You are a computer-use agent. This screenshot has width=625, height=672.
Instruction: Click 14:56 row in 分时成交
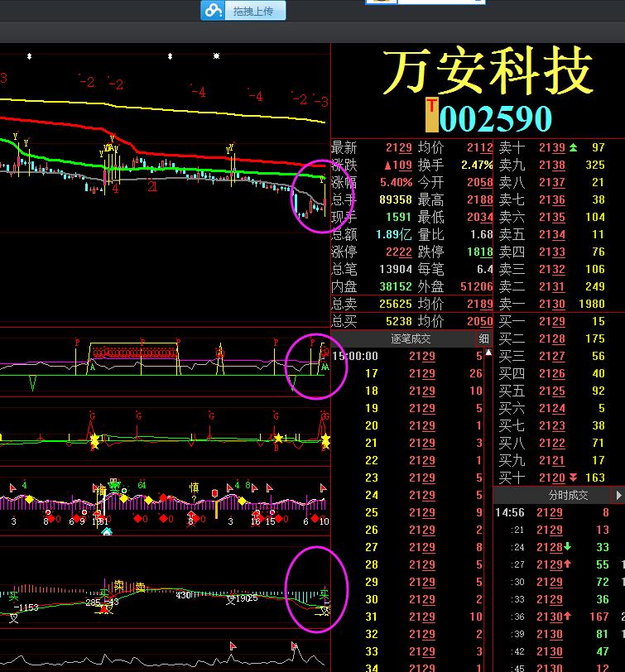(559, 512)
